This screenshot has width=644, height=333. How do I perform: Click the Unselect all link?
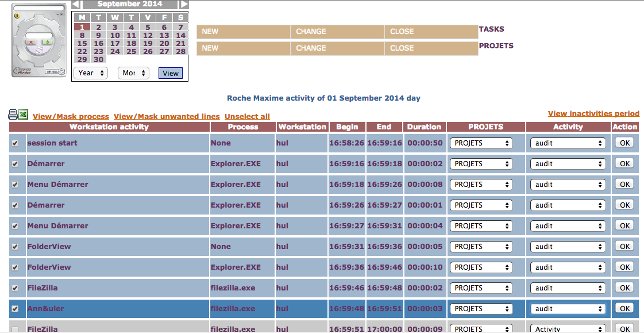pos(247,116)
